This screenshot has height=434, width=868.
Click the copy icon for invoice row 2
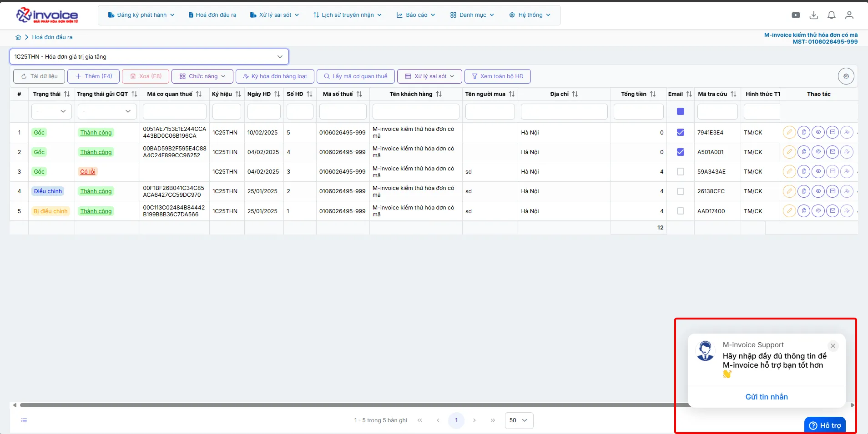pos(804,152)
